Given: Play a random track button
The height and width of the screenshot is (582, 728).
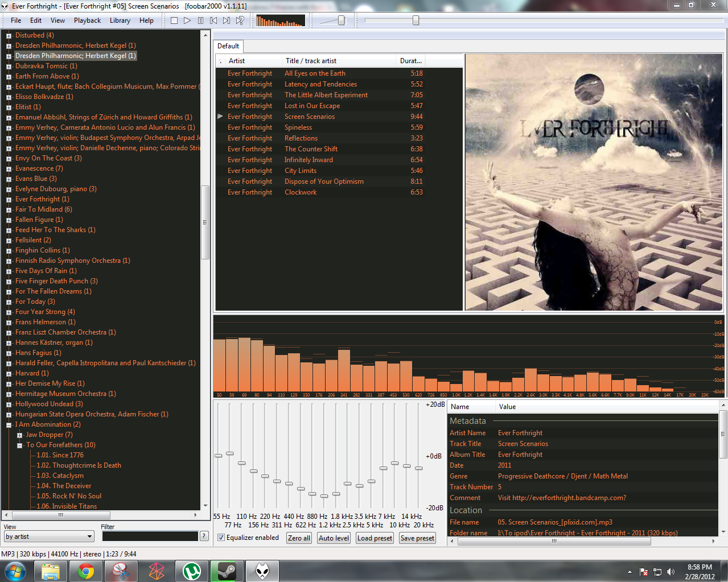Looking at the screenshot, I should [x=240, y=20].
